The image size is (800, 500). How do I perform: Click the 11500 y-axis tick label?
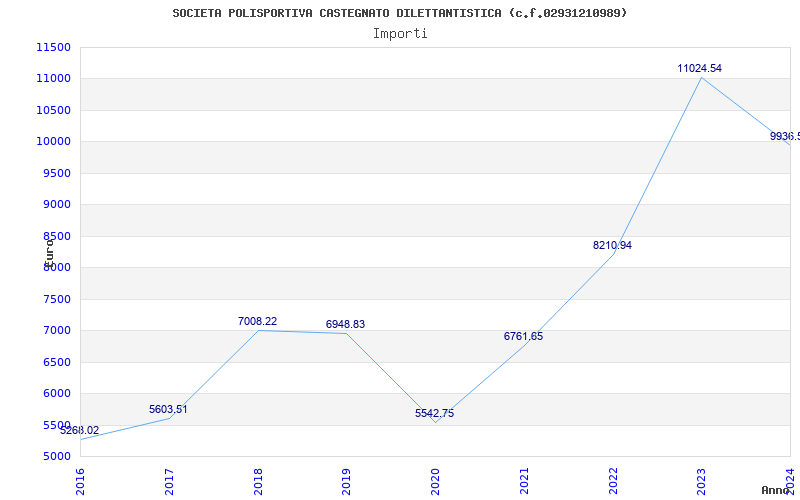pyautogui.click(x=54, y=47)
